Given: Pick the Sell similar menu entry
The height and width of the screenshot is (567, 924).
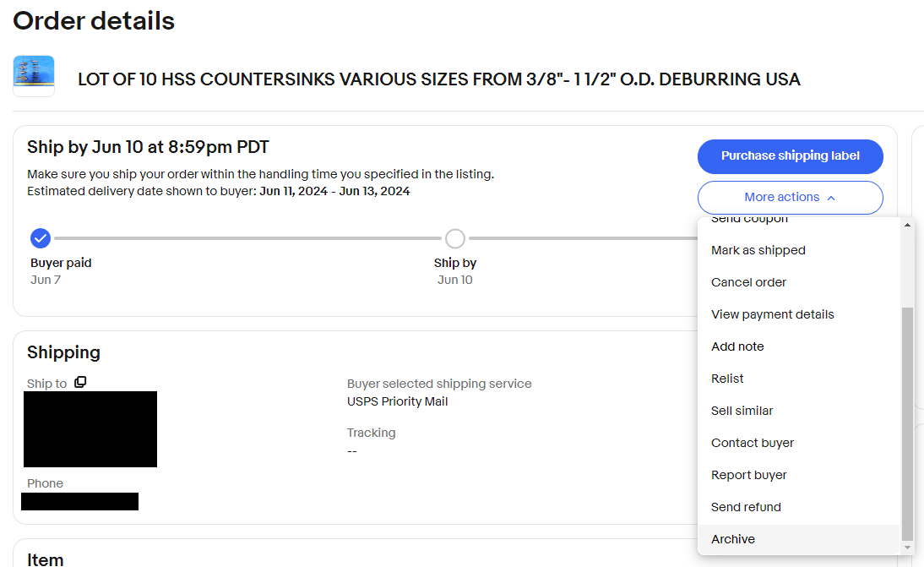Looking at the screenshot, I should pyautogui.click(x=742, y=411).
